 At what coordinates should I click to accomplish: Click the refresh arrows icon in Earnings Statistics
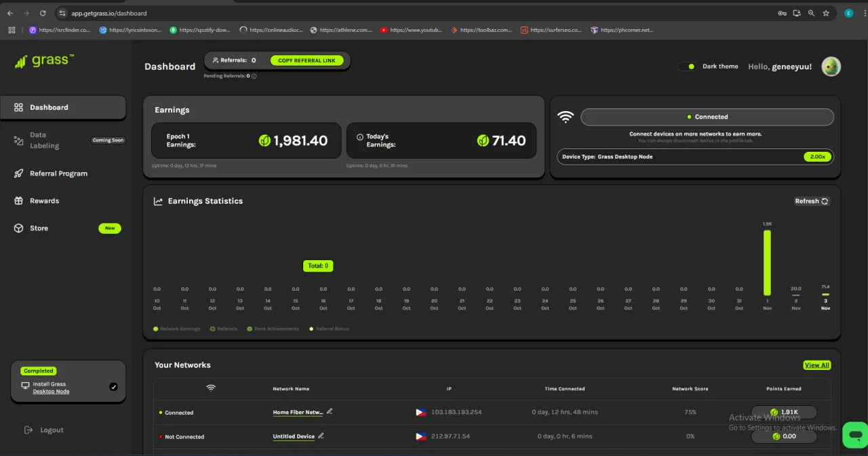(825, 201)
